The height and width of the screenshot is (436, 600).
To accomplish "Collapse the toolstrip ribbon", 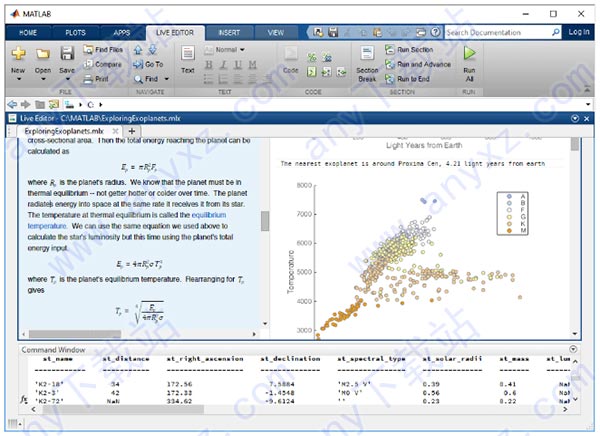I will [587, 89].
